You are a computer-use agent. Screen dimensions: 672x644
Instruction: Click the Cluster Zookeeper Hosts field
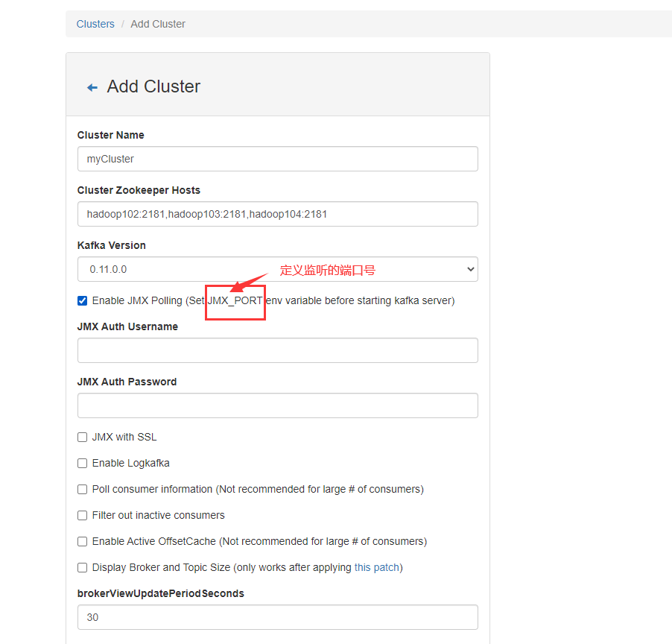(x=277, y=214)
